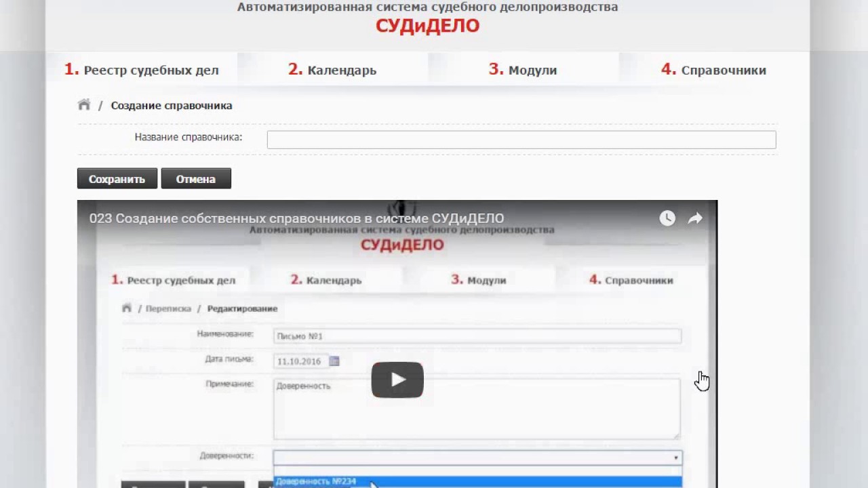Switch to the Календарь tab
Image resolution: width=868 pixels, height=488 pixels.
pos(332,69)
